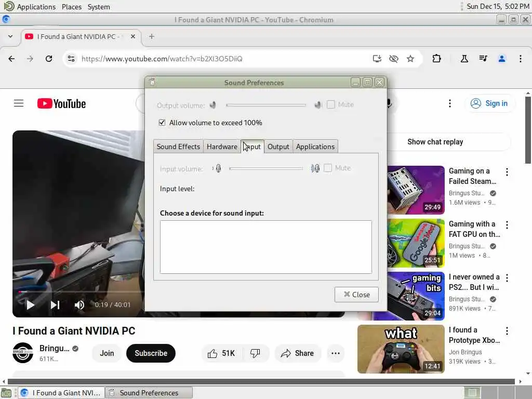Go back in browser history
The image size is (532, 399).
tap(11, 59)
